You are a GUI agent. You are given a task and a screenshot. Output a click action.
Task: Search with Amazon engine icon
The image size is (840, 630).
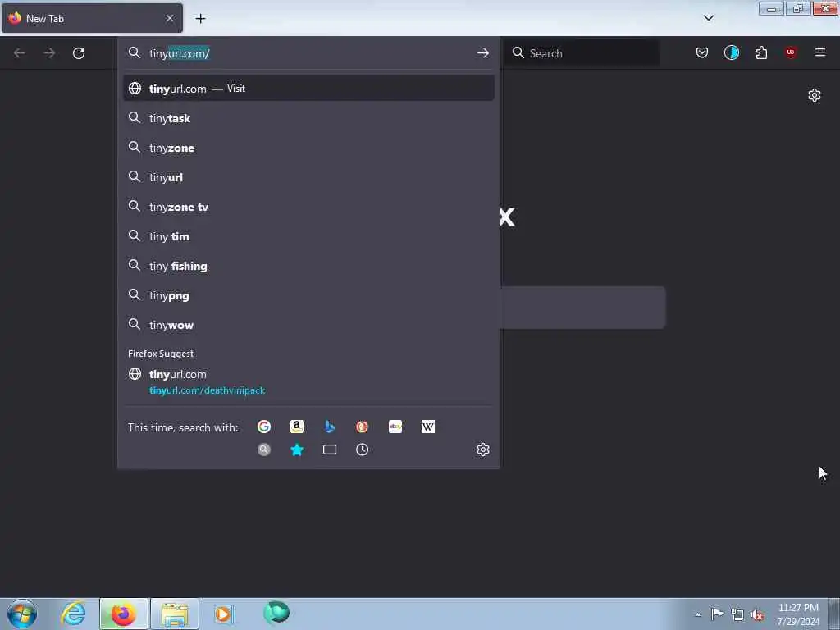[297, 427]
